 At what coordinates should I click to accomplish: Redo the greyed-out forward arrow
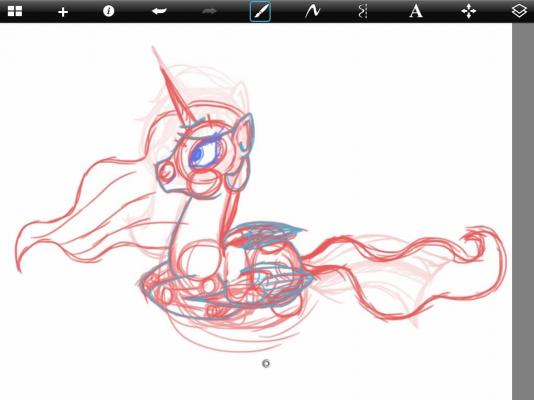tap(209, 11)
